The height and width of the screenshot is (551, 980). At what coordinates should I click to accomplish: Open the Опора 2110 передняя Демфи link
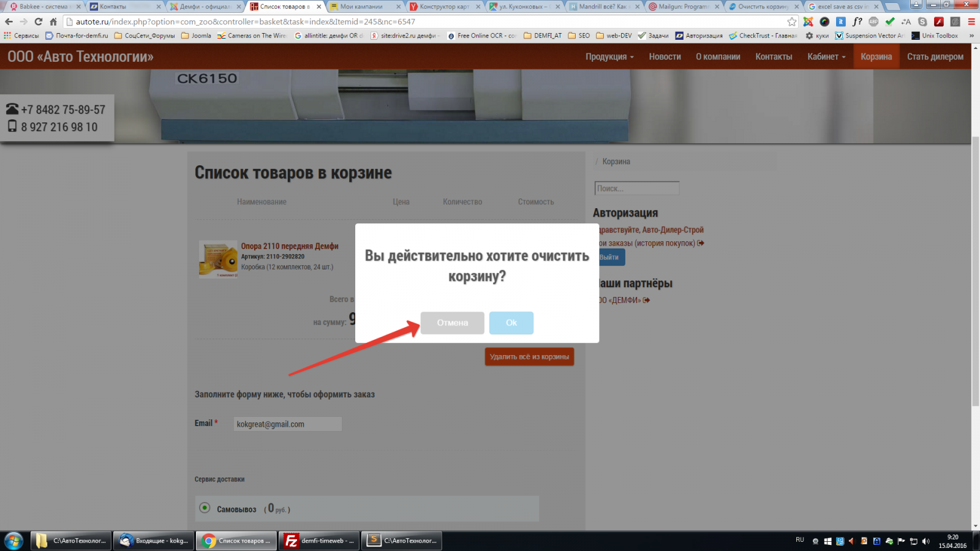tap(289, 246)
